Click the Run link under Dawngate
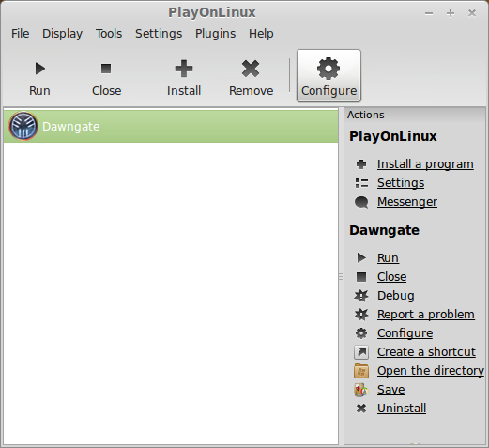The height and width of the screenshot is (448, 489). coord(388,258)
